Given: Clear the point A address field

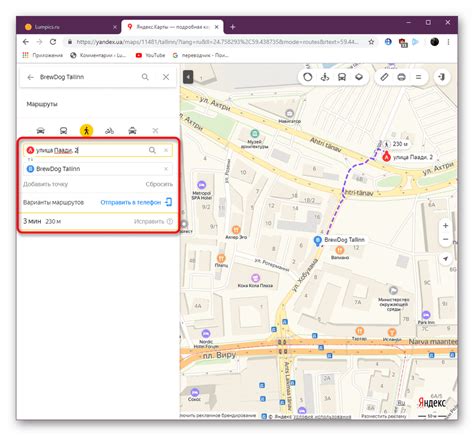Looking at the screenshot, I should click(166, 150).
